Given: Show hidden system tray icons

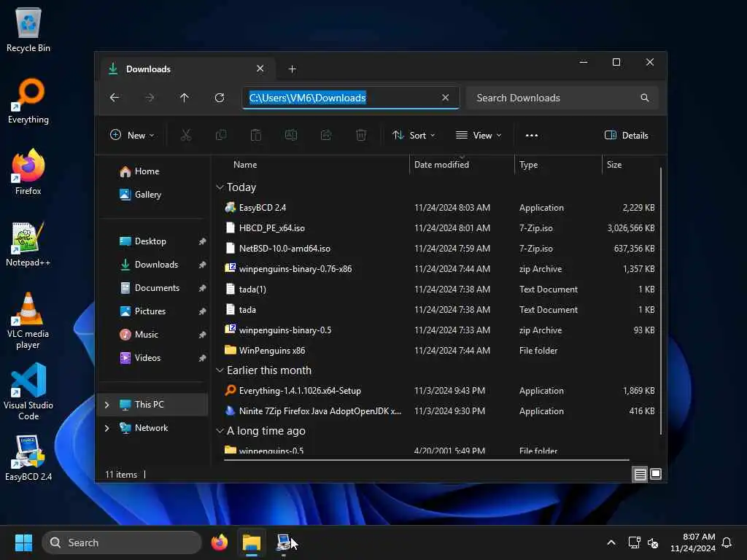Looking at the screenshot, I should (611, 542).
